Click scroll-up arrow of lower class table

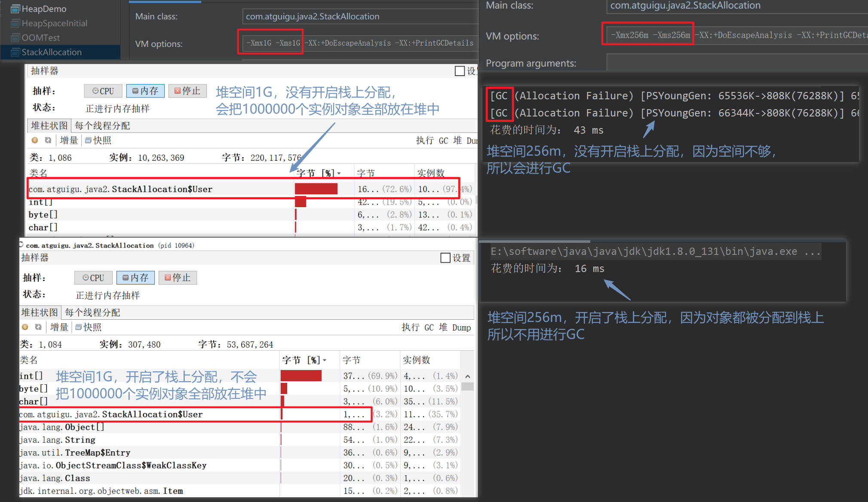pos(468,376)
